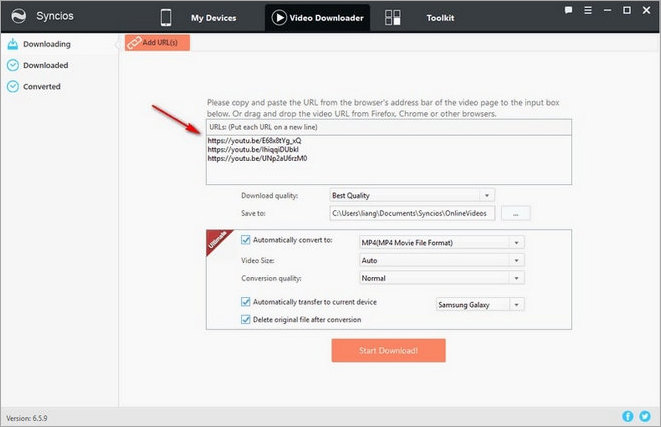The height and width of the screenshot is (427, 661).
Task: Open the Facebook icon in status bar
Action: (628, 416)
